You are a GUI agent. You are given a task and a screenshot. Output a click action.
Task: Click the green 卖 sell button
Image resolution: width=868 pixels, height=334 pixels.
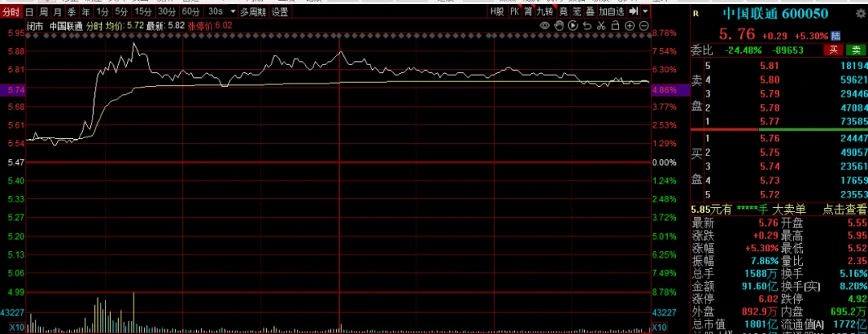pos(856,51)
